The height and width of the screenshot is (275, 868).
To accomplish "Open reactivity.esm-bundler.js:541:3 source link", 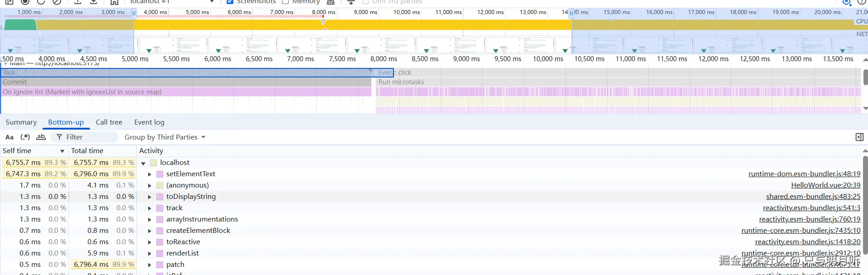I will click(811, 207).
